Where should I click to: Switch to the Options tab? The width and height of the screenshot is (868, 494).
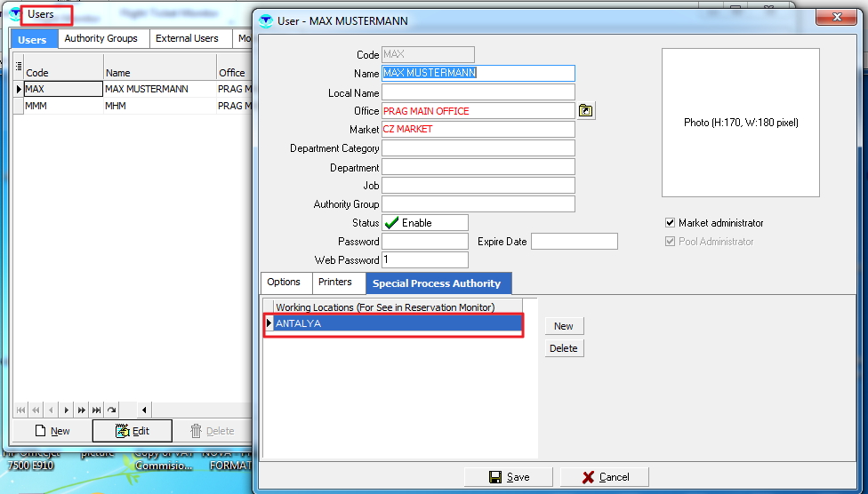pos(284,283)
